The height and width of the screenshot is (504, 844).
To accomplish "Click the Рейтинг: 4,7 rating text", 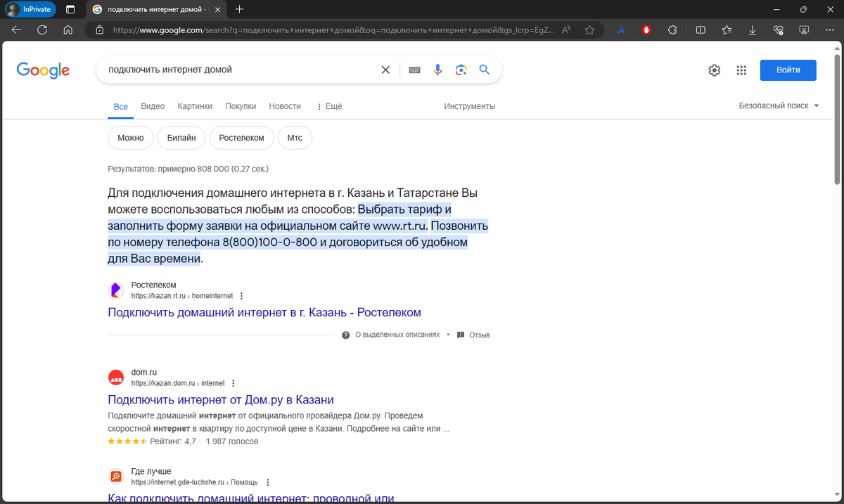I will pos(172,441).
